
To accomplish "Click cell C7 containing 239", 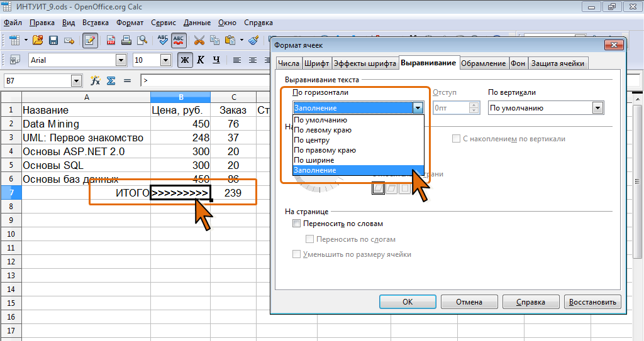I will click(x=233, y=193).
